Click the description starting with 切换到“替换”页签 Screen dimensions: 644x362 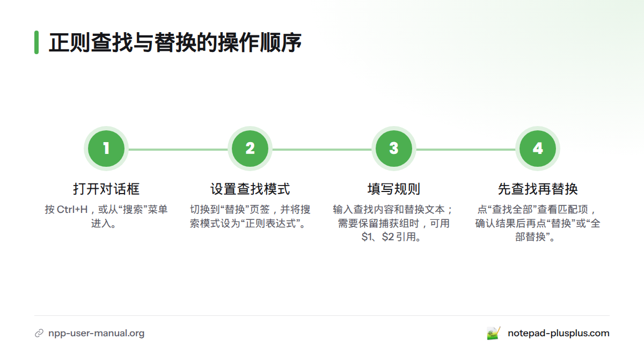250,216
